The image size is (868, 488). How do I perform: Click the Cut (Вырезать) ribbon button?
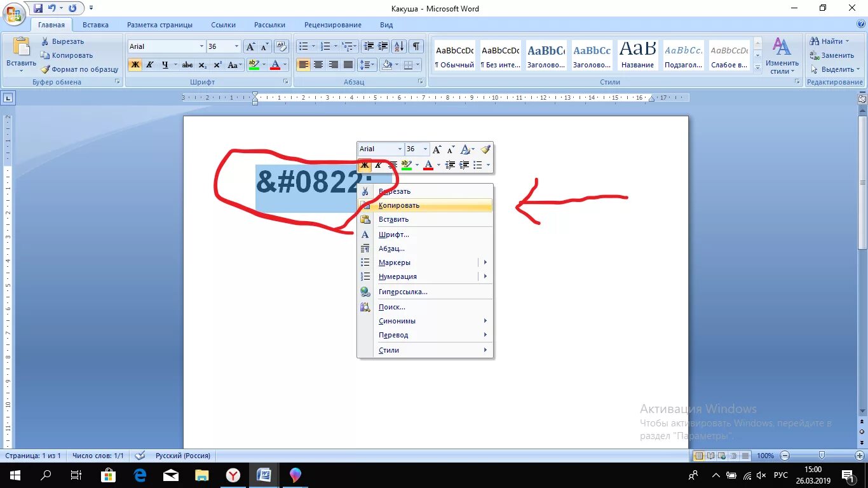[63, 41]
